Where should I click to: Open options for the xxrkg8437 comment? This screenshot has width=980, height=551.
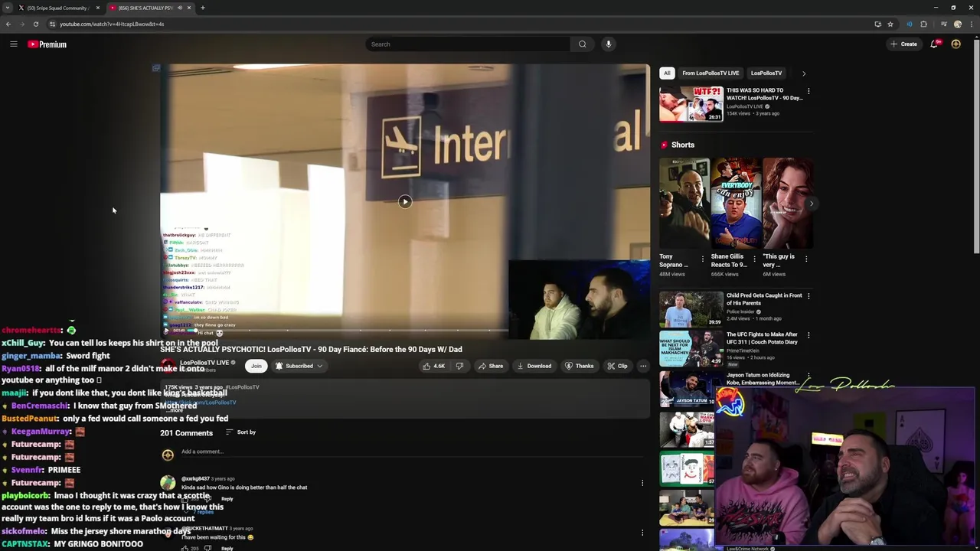[x=642, y=483]
